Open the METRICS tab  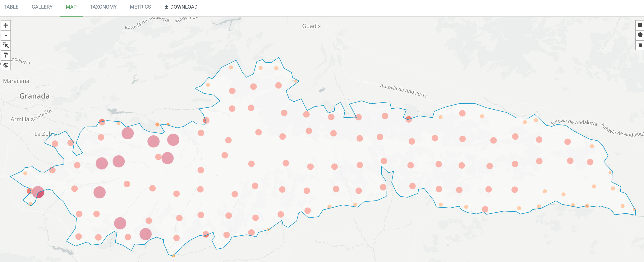point(140,7)
